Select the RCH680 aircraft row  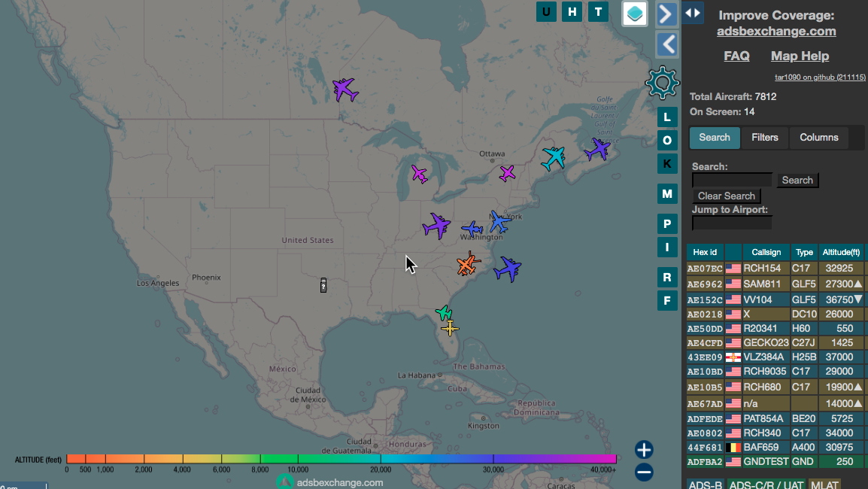pyautogui.click(x=775, y=387)
